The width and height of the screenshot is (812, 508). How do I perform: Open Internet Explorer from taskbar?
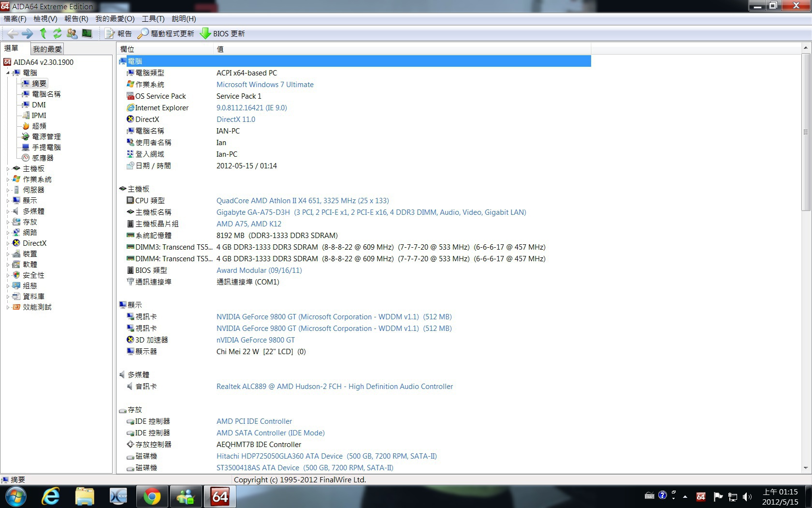[51, 496]
